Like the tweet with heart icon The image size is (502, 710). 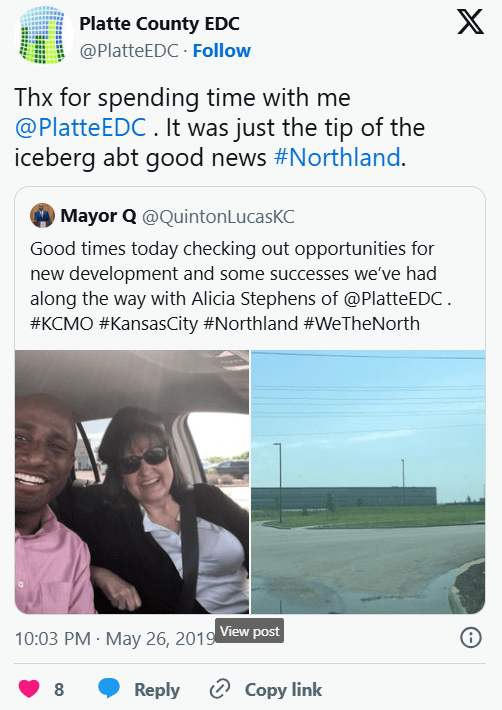(29, 689)
